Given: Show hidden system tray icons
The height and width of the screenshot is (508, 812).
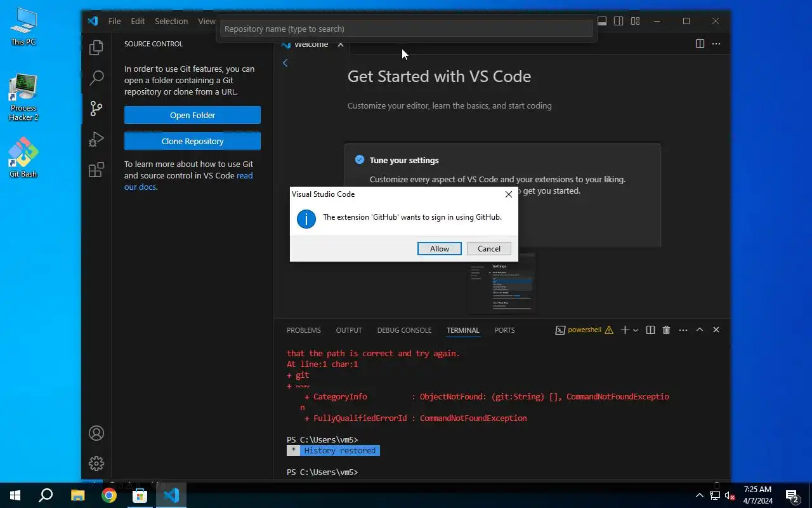Looking at the screenshot, I should tap(700, 495).
